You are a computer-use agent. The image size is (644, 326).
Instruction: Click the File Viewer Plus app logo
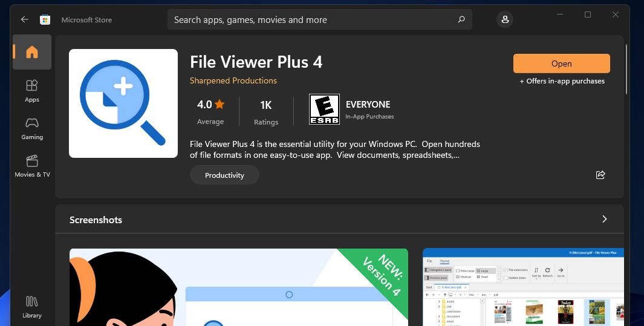tap(123, 103)
